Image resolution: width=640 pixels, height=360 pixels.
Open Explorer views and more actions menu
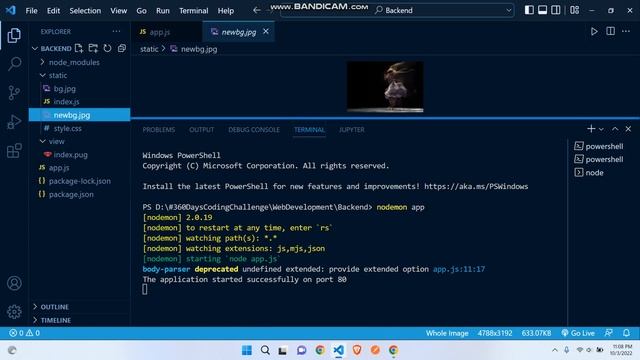(x=116, y=31)
